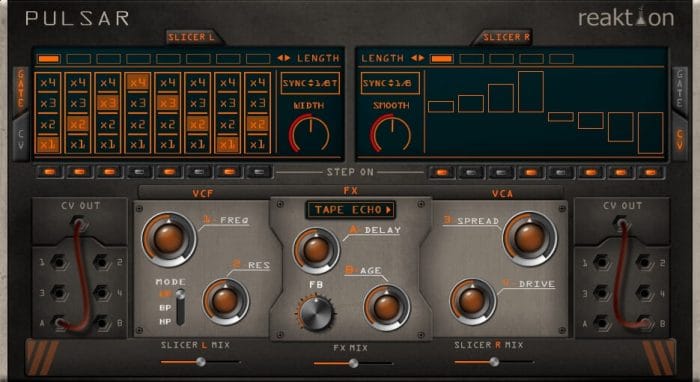Click jack 2 in left CV OUT panel

tap(102, 262)
